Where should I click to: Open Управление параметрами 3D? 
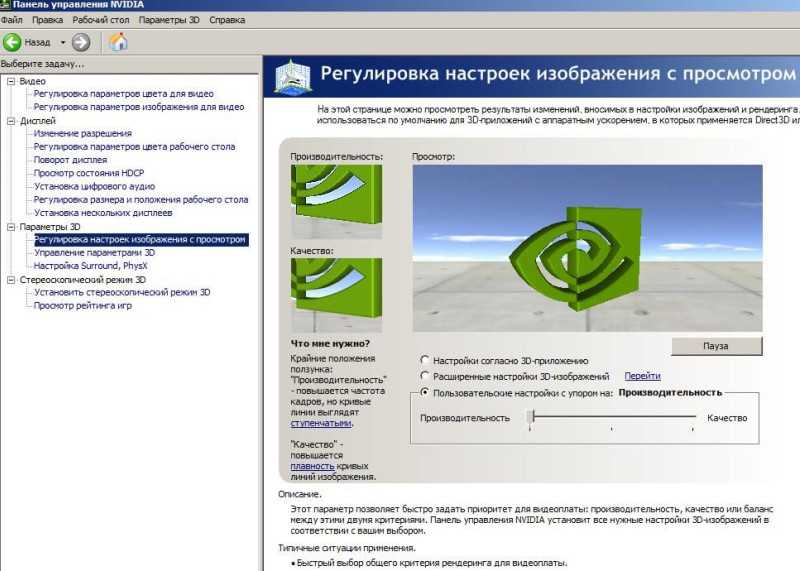[94, 253]
